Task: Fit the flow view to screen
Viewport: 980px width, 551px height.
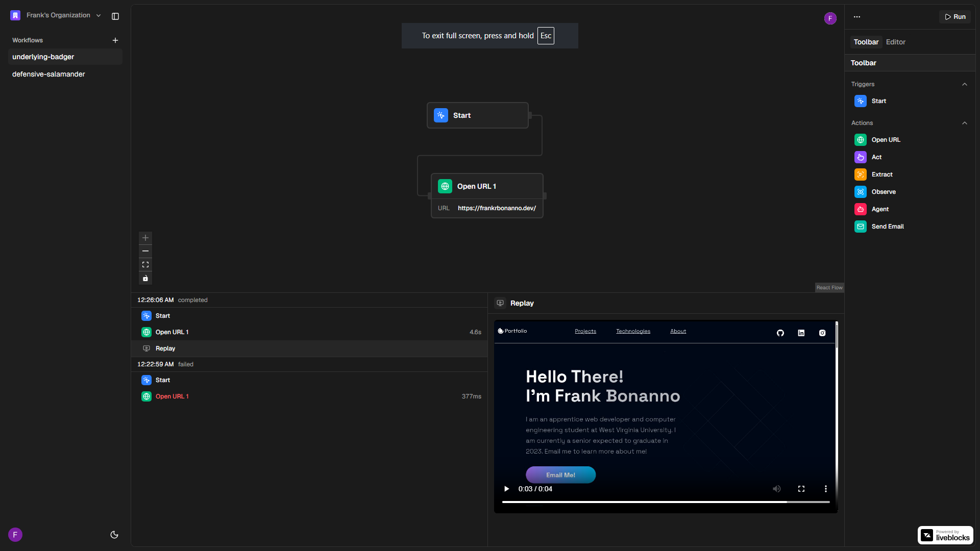Action: pos(145,265)
